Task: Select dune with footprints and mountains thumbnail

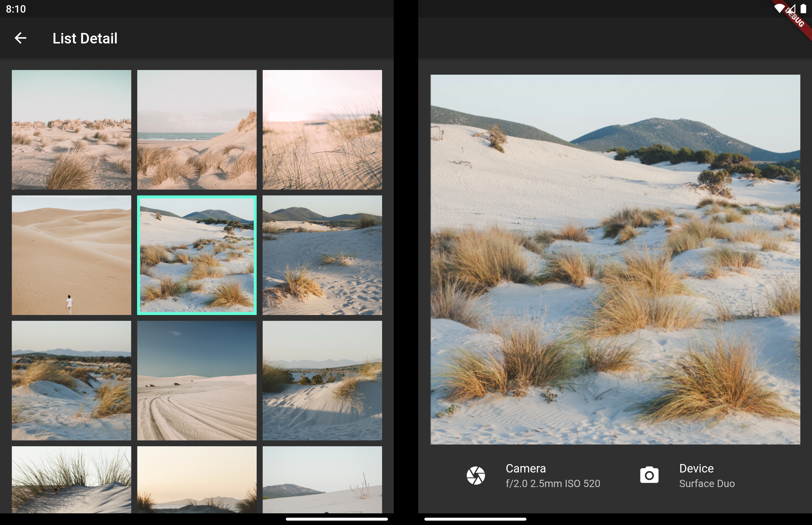Action: 322,255
